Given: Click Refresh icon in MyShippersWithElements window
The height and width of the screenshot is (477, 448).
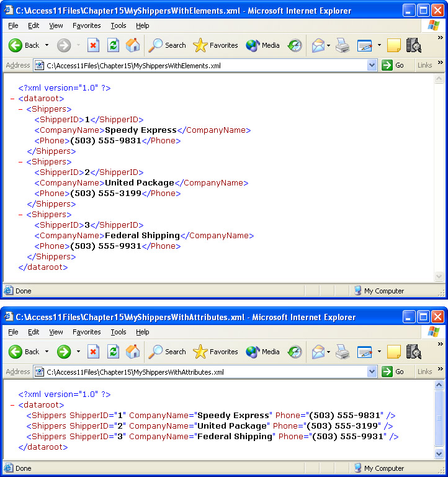Looking at the screenshot, I should [x=113, y=45].
